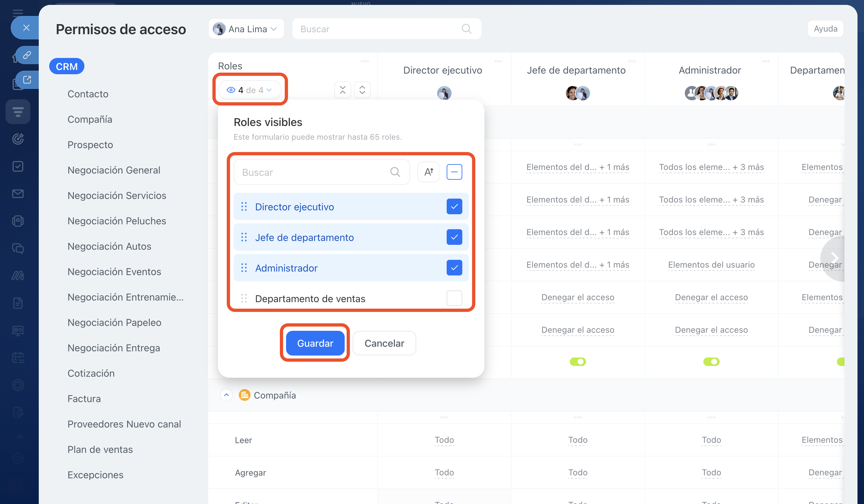
Task: Click drag handle of Director ejecutivo role
Action: tap(244, 207)
